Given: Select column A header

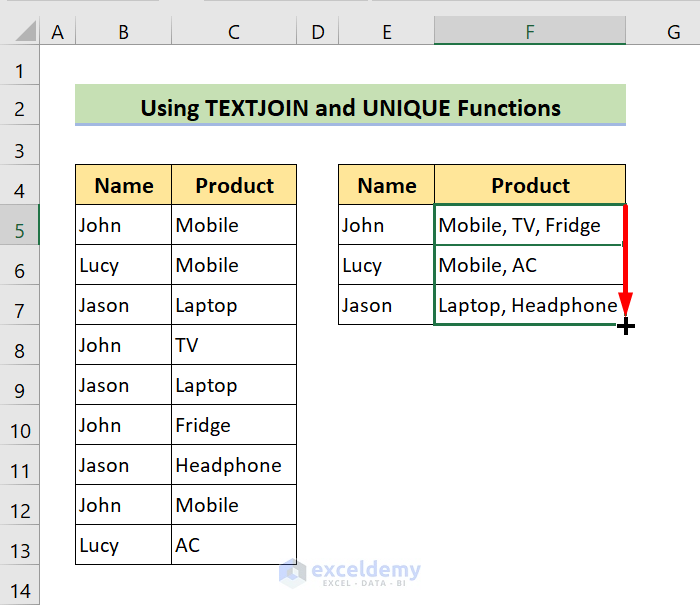Looking at the screenshot, I should pos(58,31).
